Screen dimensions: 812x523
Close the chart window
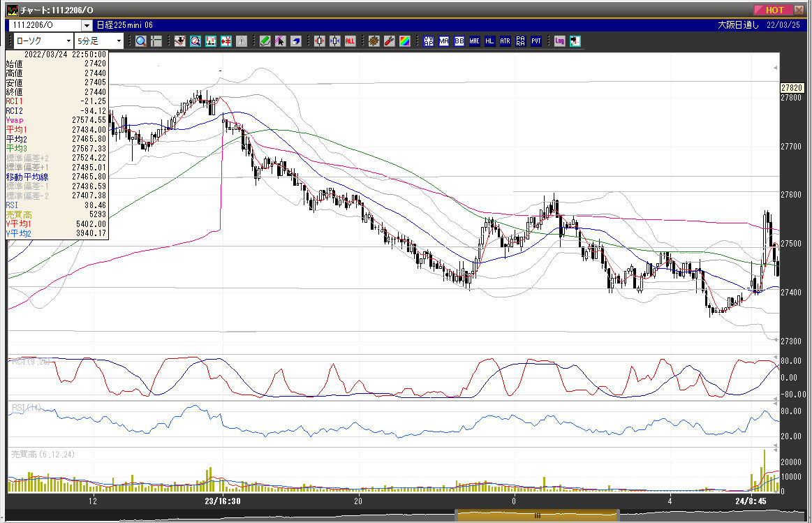799,10
